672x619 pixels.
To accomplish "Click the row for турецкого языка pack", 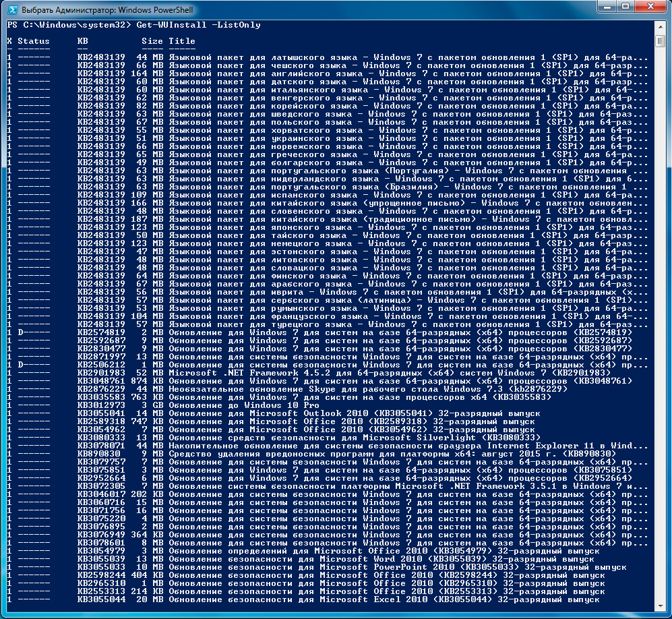I will (327, 324).
